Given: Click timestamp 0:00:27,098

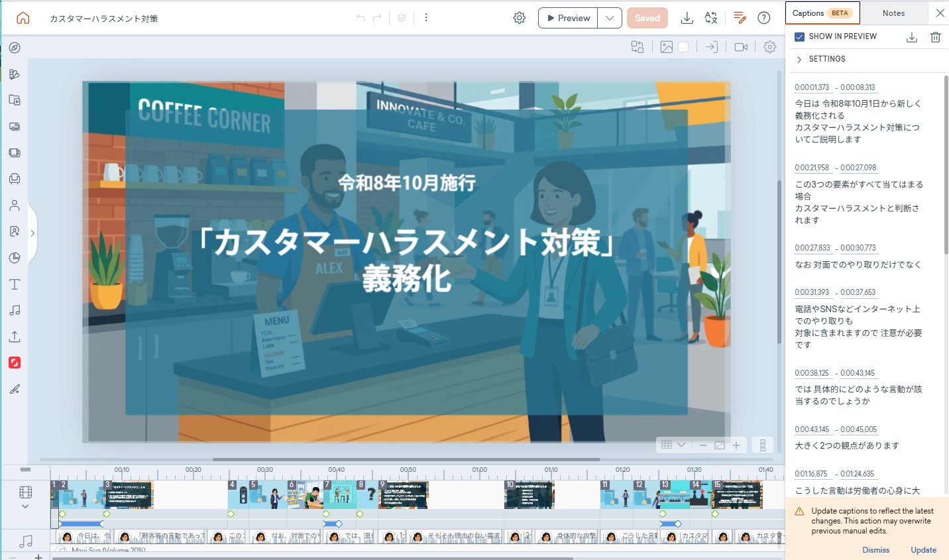Looking at the screenshot, I should pos(858,168).
